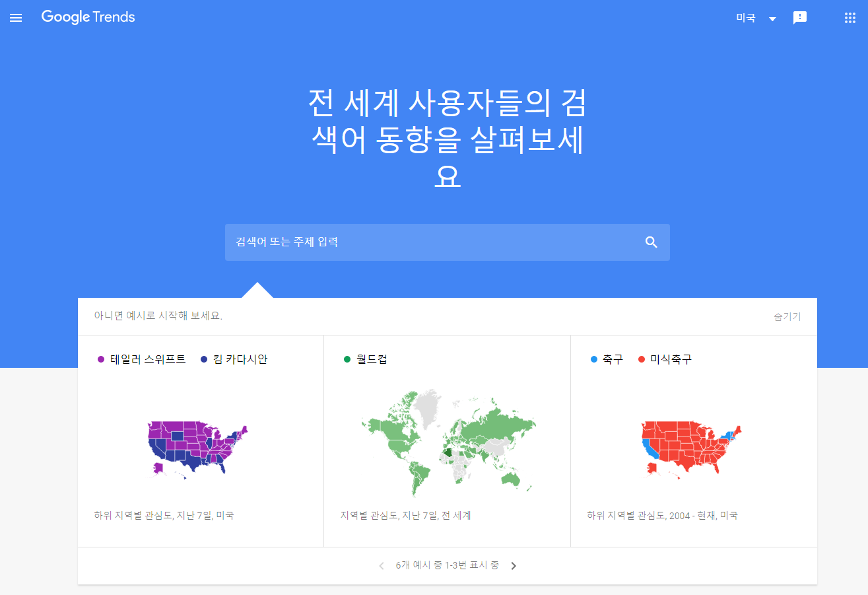Go to previous examples with left chevron

381,566
